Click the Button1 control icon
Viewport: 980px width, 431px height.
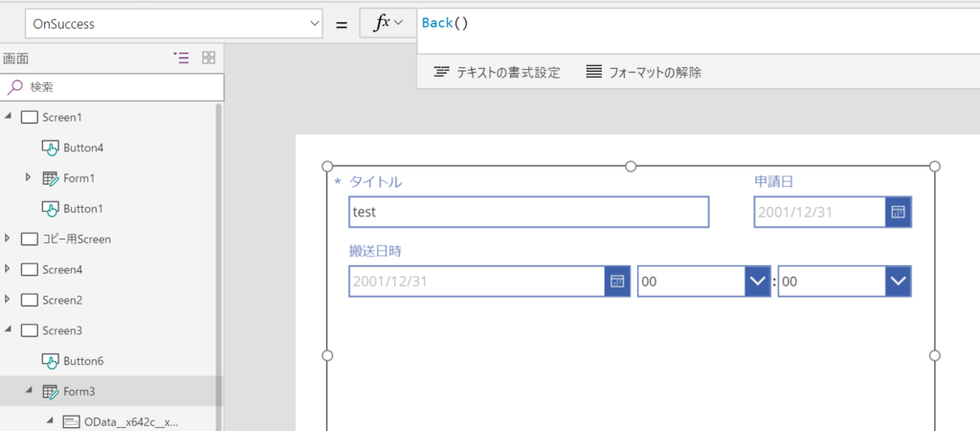[x=51, y=209]
